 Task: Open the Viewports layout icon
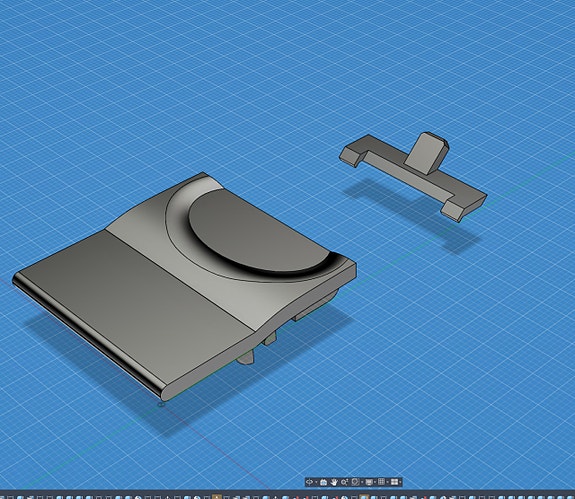pyautogui.click(x=395, y=482)
